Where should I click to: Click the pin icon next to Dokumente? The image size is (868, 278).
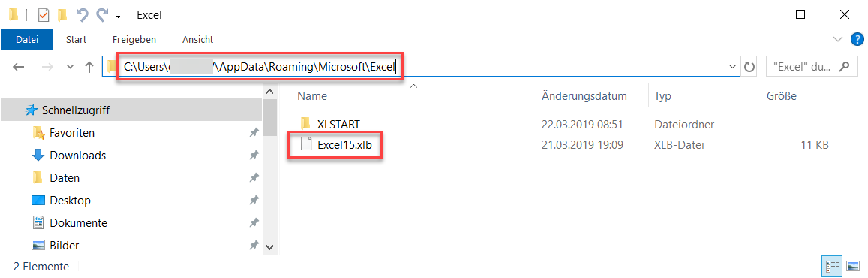click(x=254, y=222)
